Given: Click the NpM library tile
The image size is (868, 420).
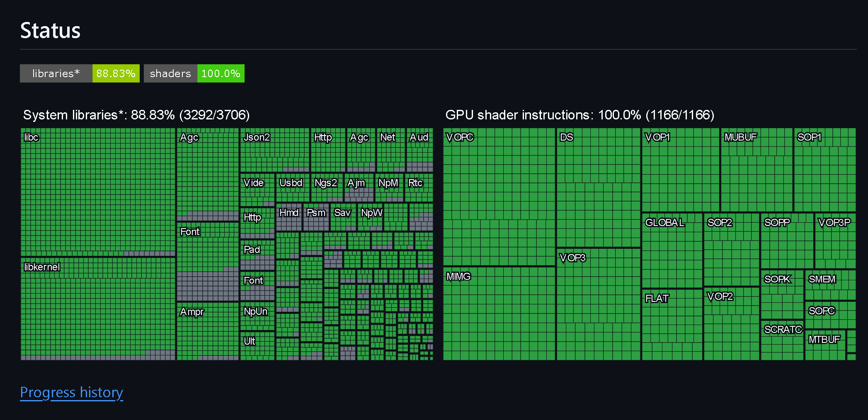Looking at the screenshot, I should (389, 188).
